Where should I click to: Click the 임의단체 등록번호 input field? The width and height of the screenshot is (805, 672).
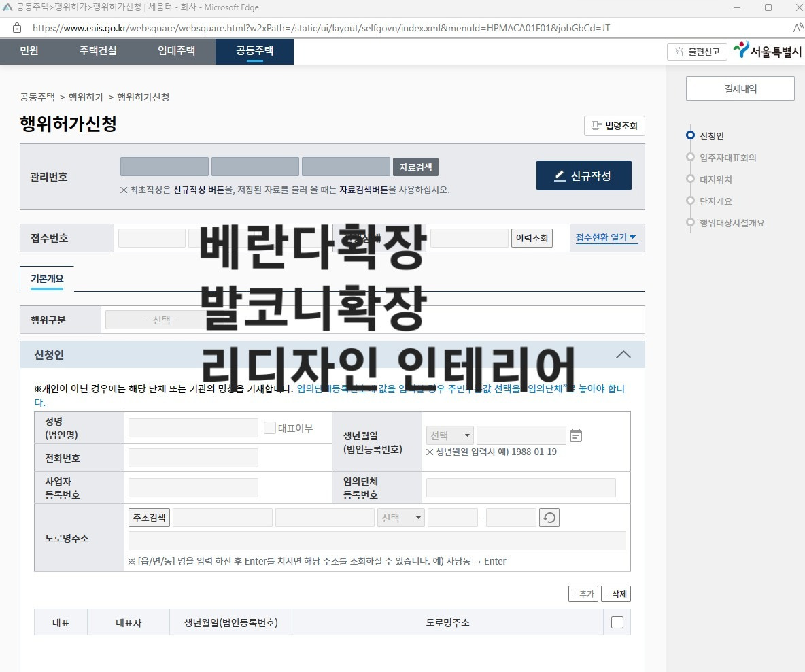[521, 488]
